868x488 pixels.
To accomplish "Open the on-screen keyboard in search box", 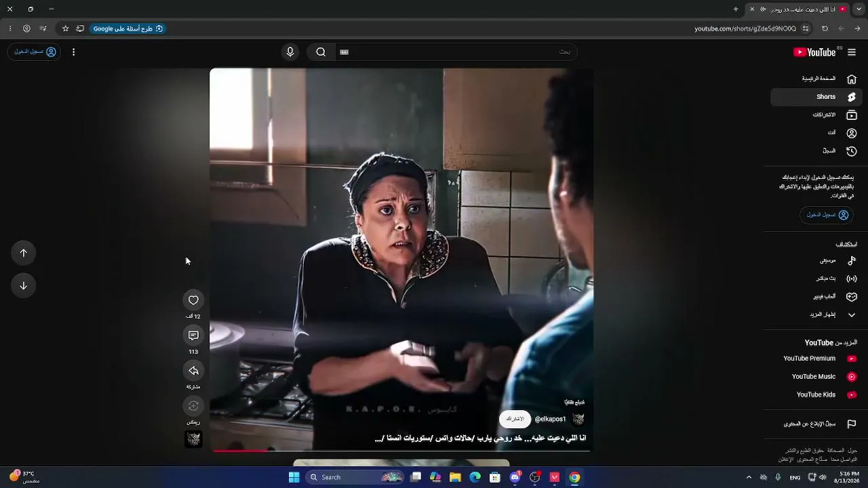I will tap(344, 52).
